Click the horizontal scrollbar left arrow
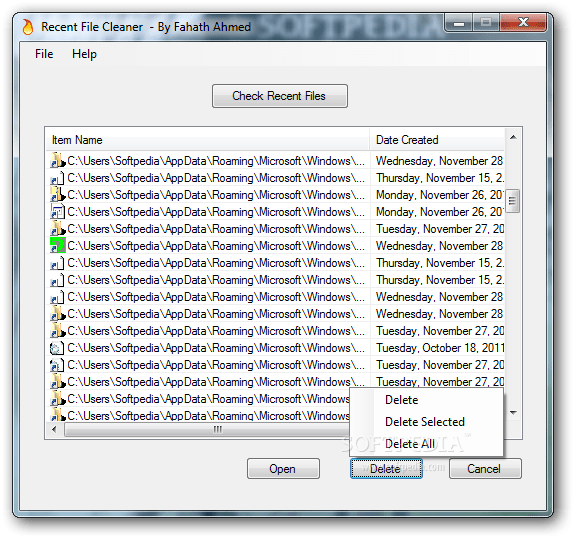Viewport: 574px width, 538px height. tap(55, 429)
